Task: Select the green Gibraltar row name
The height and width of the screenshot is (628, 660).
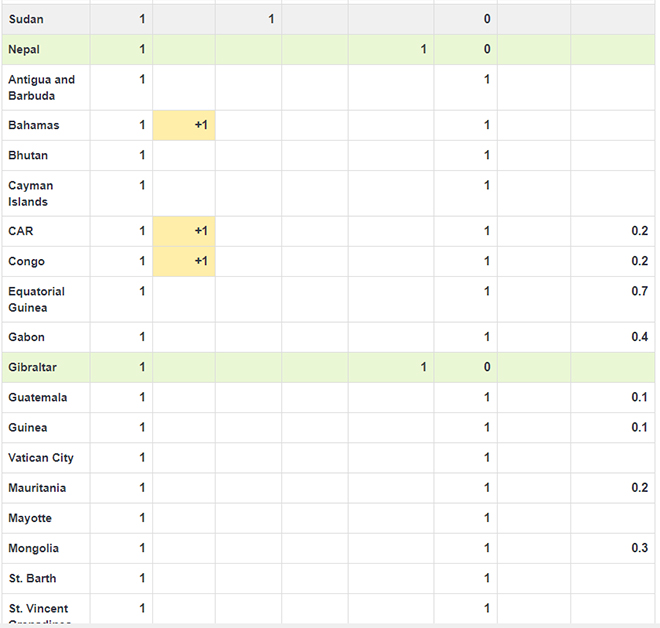Action: click(x=31, y=367)
